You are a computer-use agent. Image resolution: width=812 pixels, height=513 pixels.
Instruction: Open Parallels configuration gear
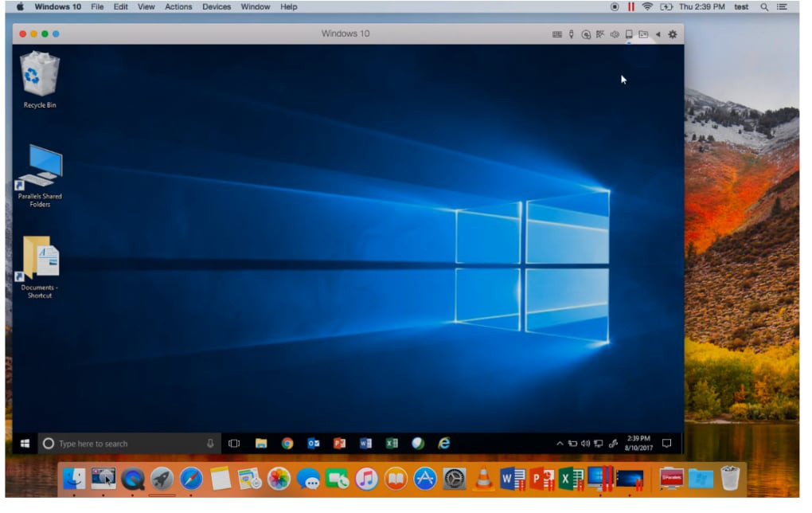[x=673, y=34]
